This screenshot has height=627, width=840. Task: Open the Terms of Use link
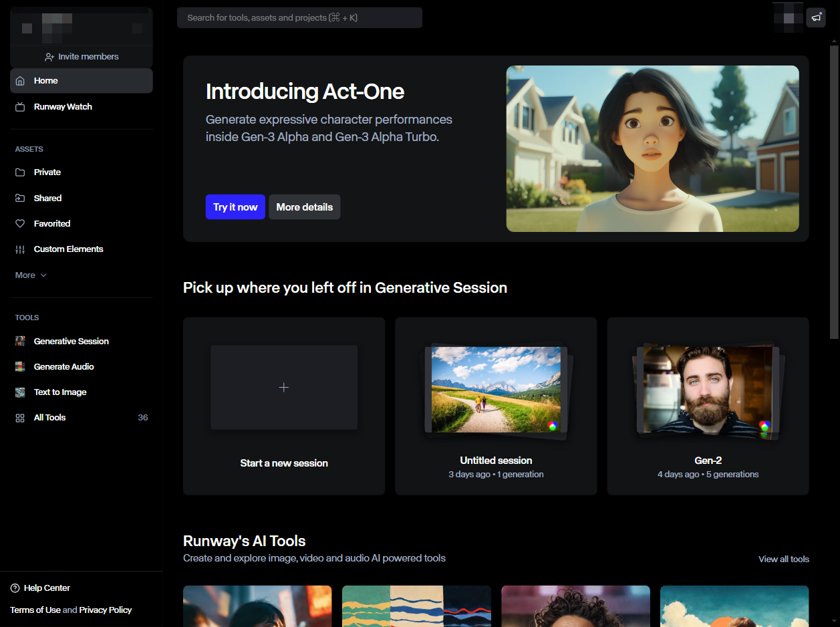point(35,610)
